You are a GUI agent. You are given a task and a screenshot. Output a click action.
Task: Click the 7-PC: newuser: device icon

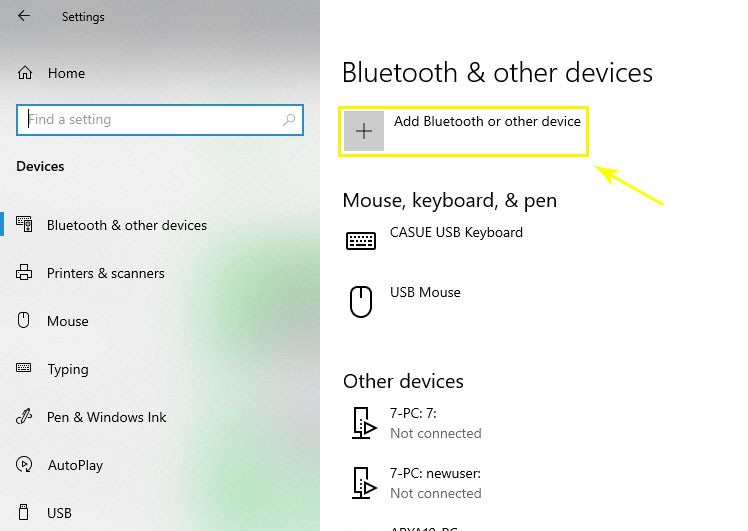coord(361,483)
